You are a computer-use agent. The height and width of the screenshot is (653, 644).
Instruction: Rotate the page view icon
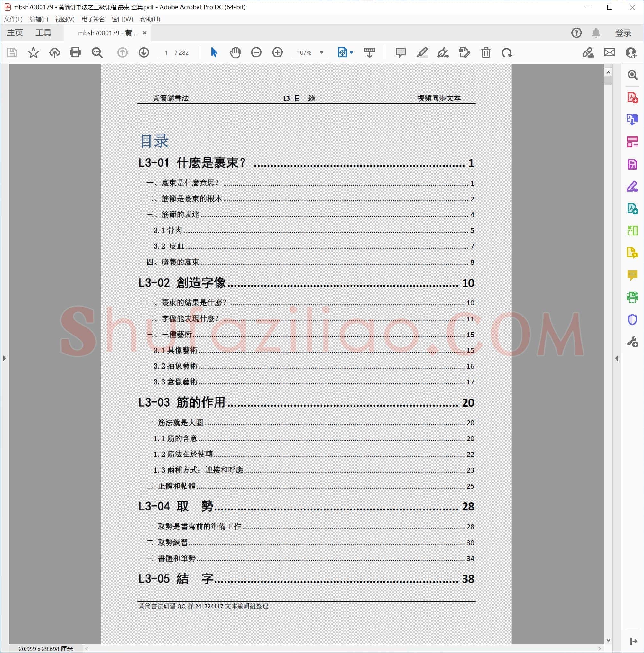[x=507, y=53]
